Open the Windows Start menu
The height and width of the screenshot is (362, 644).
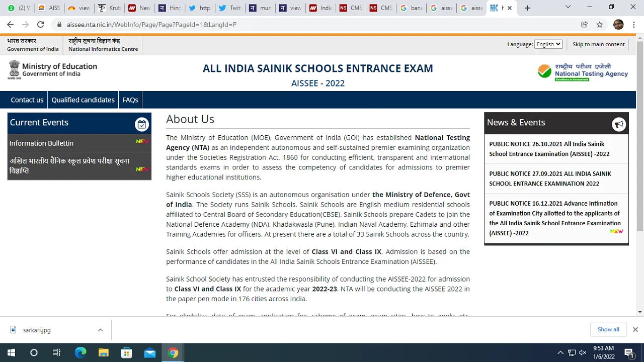click(x=11, y=352)
